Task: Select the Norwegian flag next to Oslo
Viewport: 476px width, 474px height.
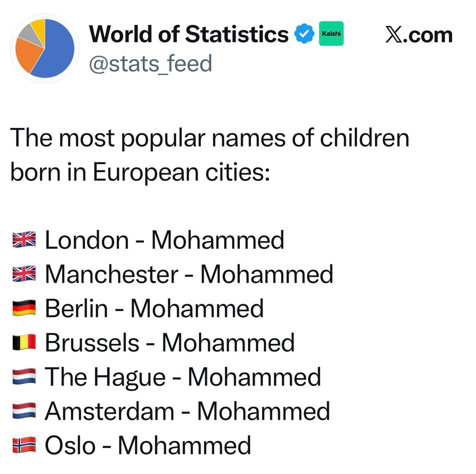Action: pos(24,445)
